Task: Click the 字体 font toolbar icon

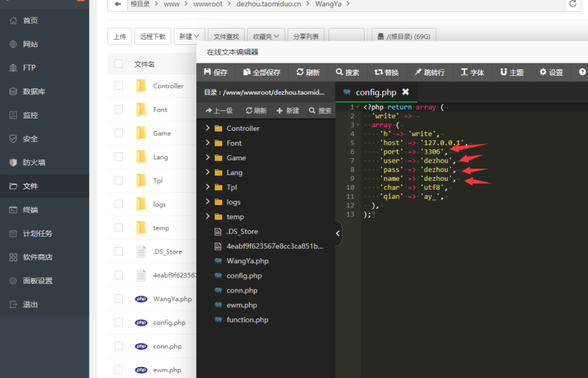Action: (464, 72)
